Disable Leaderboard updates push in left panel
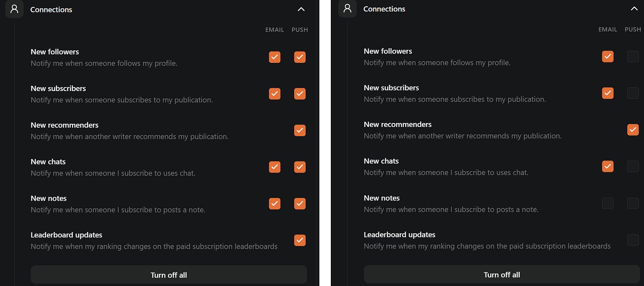Screen dimensions: 644x286 tap(300, 240)
